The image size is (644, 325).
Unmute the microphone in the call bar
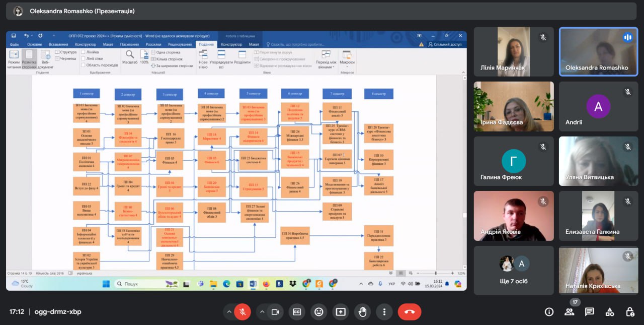tap(242, 312)
